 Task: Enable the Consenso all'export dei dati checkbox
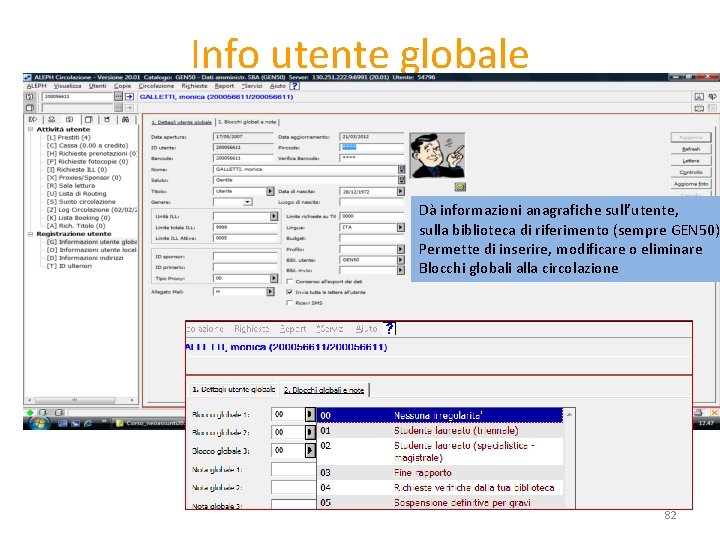point(290,281)
